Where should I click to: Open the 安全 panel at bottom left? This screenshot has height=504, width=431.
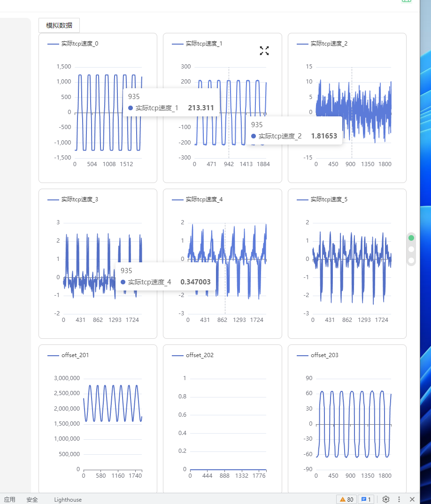[x=32, y=500]
